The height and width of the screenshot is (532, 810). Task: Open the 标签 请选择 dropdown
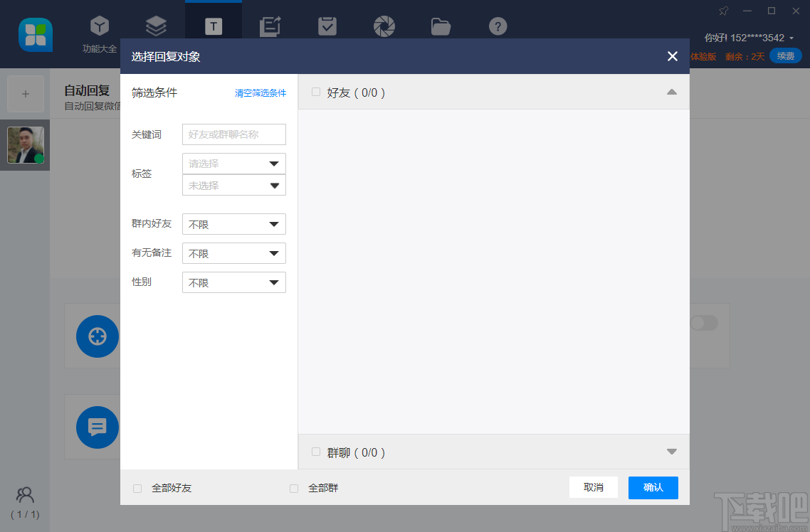click(234, 164)
